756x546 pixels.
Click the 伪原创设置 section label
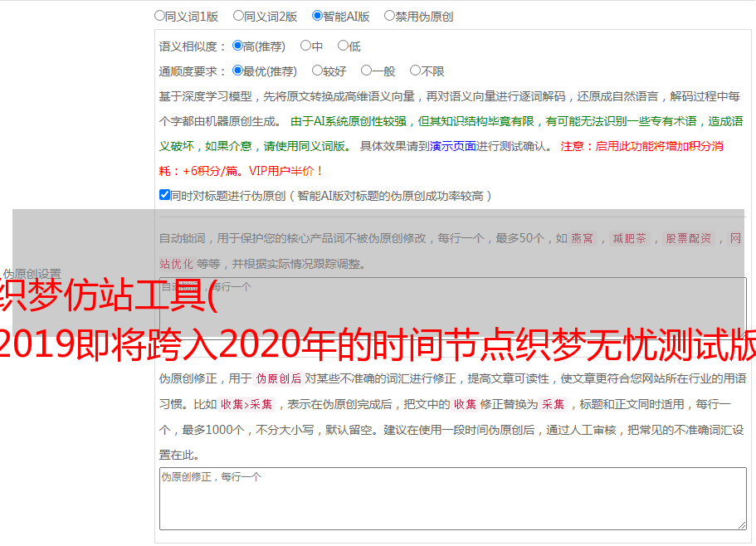tap(32, 274)
